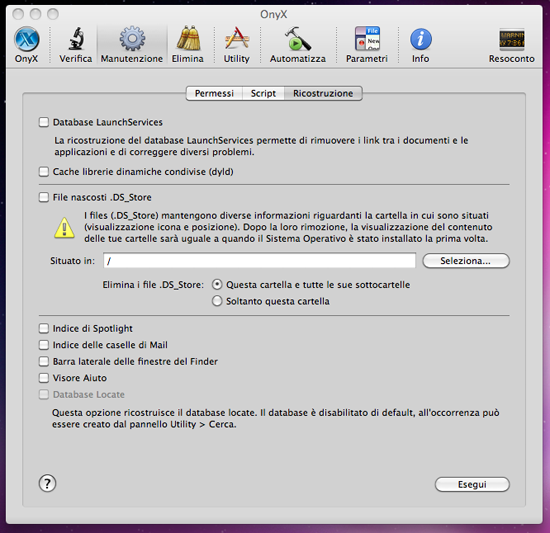
Task: Open the help question mark button
Action: [47, 484]
